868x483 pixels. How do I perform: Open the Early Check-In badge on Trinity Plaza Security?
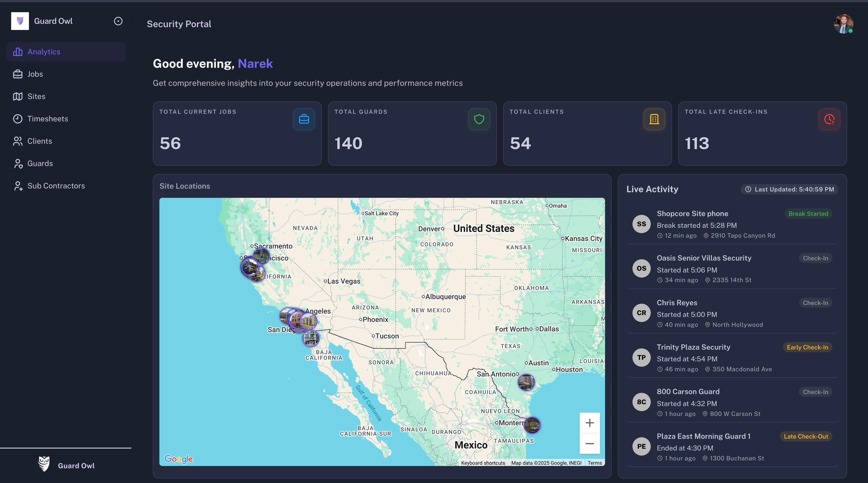[807, 347]
